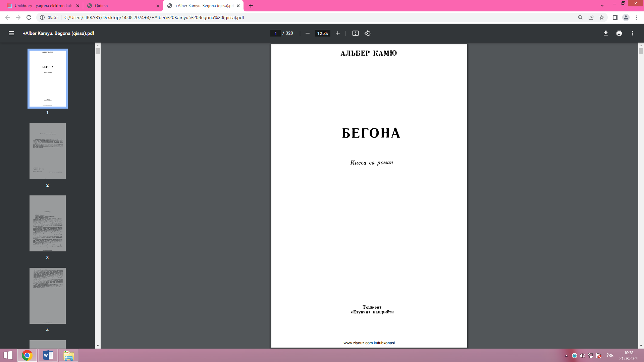Click the flag notification tray icon

point(599,356)
